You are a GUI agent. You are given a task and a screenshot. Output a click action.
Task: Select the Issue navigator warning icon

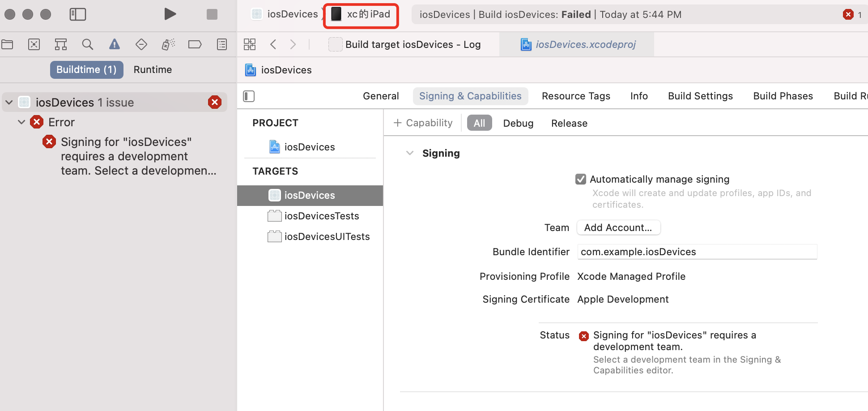(115, 44)
